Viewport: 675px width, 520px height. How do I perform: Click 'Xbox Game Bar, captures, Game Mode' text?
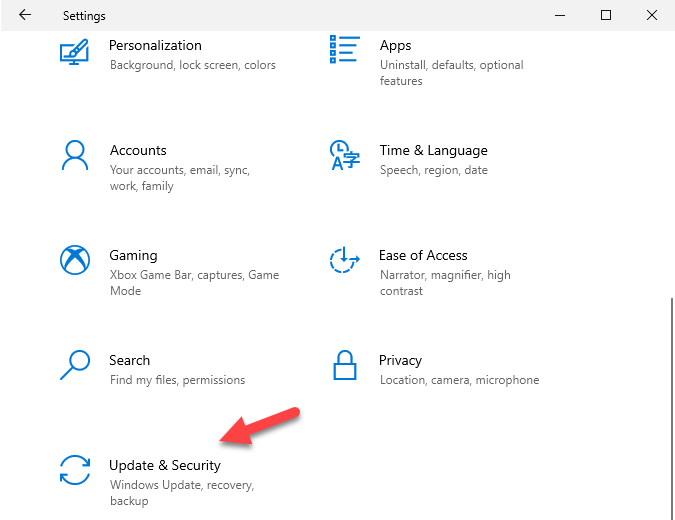[x=194, y=283]
